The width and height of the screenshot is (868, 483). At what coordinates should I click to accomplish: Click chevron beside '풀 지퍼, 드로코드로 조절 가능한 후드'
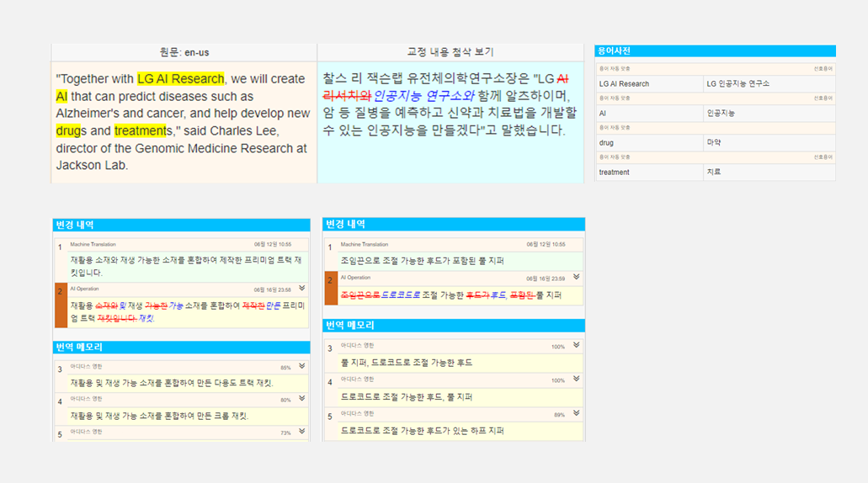click(576, 345)
